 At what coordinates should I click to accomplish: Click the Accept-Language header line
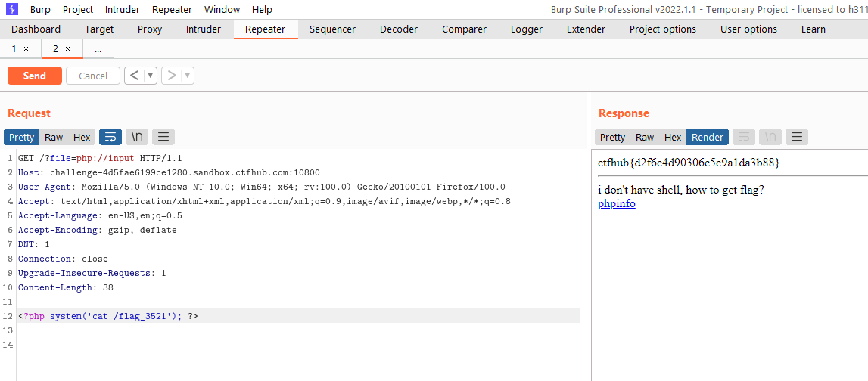coord(100,215)
